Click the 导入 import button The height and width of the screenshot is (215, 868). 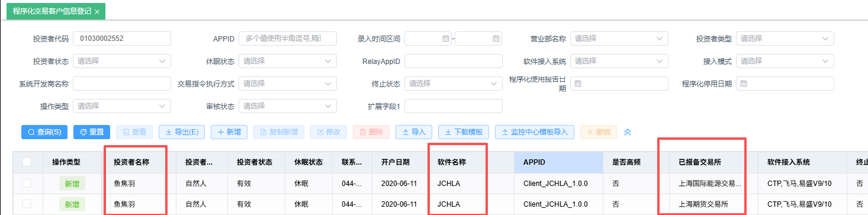click(x=414, y=132)
